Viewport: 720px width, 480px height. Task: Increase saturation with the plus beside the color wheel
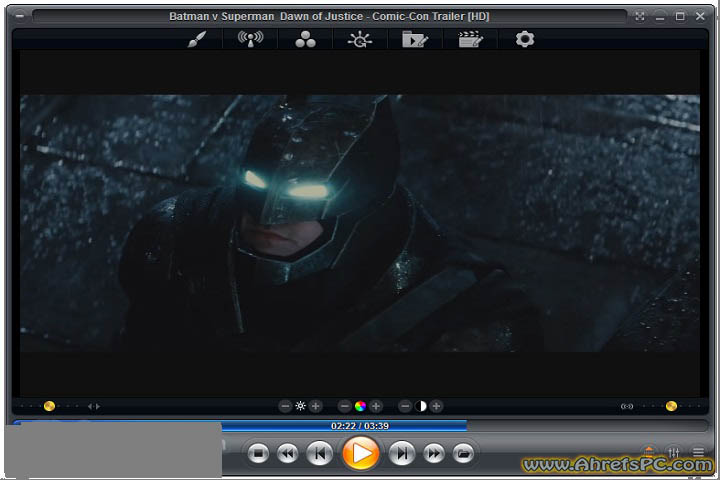376,406
